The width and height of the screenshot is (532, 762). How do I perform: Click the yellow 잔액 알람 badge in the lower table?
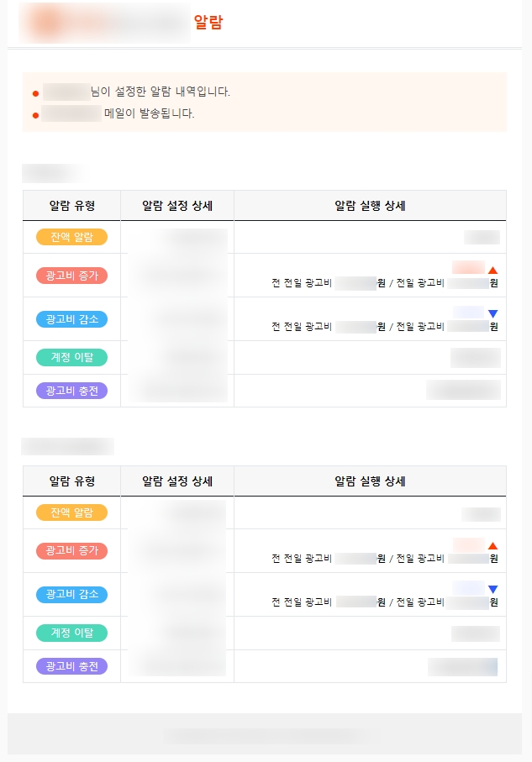point(71,512)
